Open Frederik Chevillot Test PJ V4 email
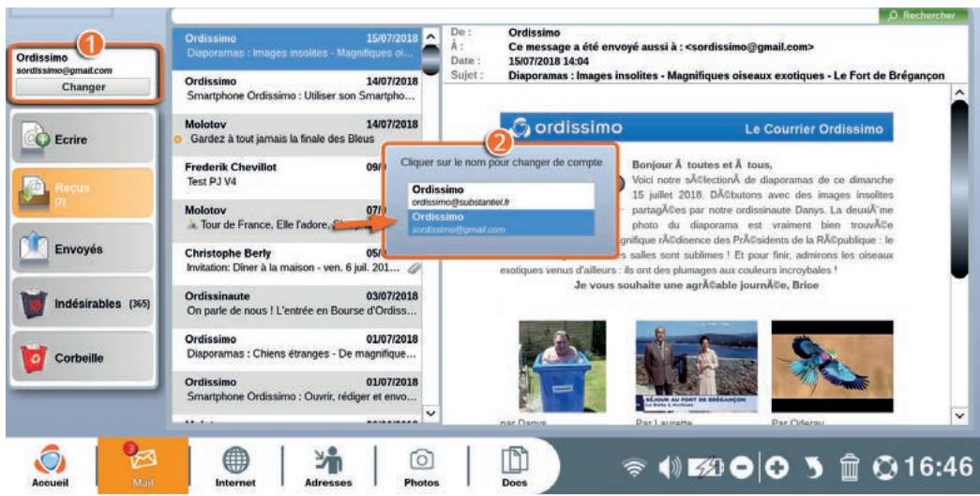The image size is (980, 496). [x=279, y=175]
